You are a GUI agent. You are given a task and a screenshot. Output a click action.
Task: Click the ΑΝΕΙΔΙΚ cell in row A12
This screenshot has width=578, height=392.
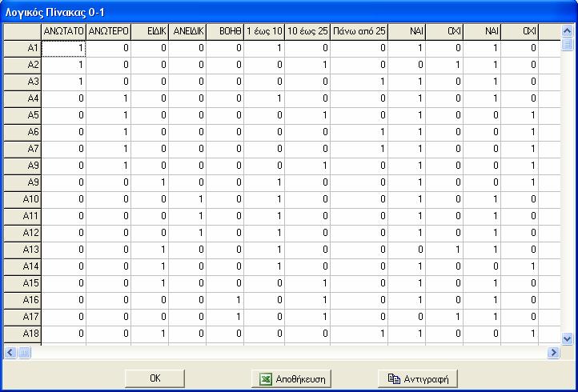(187, 234)
